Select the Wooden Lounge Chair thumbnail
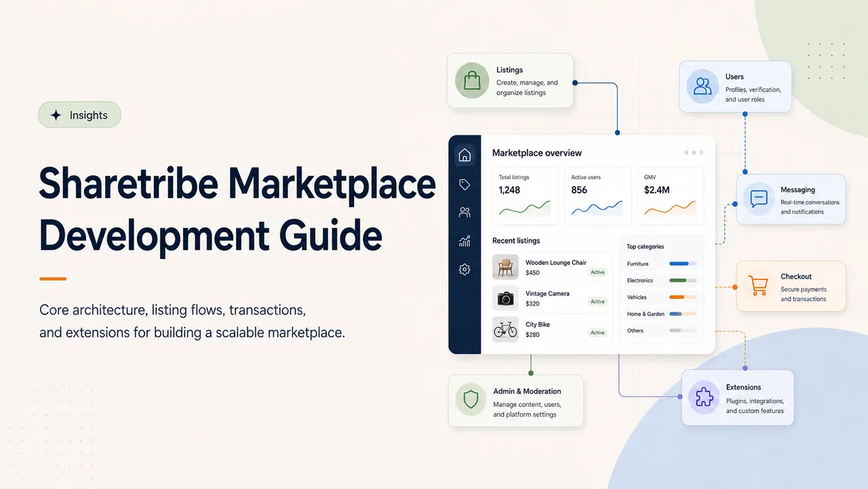Screen dimensions: 868x489 [505, 267]
